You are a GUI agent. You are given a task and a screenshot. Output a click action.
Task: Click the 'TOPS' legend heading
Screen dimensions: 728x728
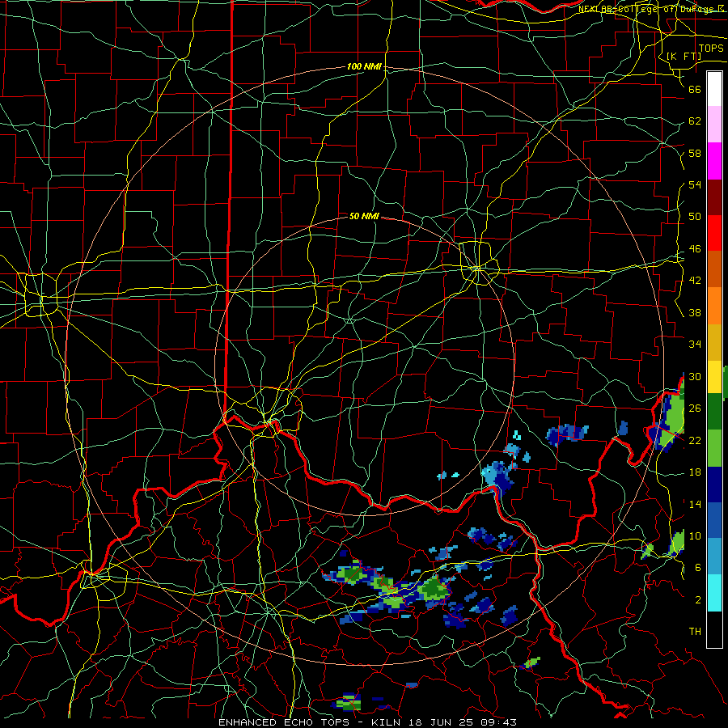tap(711, 49)
